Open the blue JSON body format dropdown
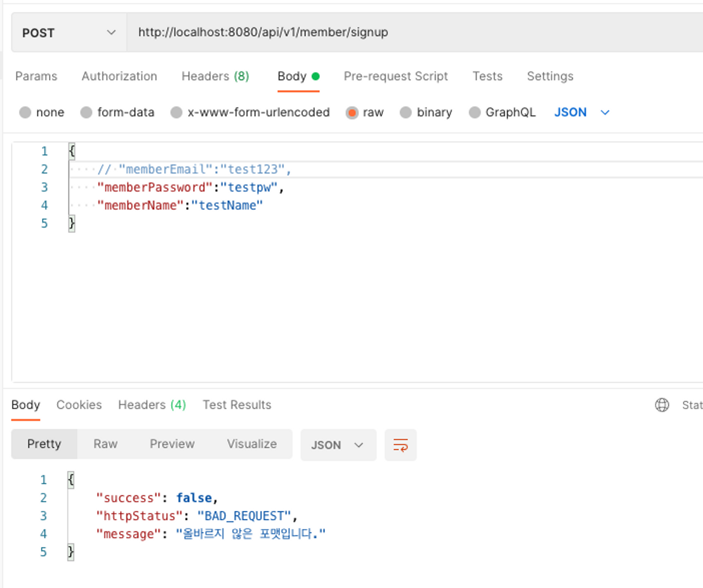The width and height of the screenshot is (703, 588). point(581,113)
